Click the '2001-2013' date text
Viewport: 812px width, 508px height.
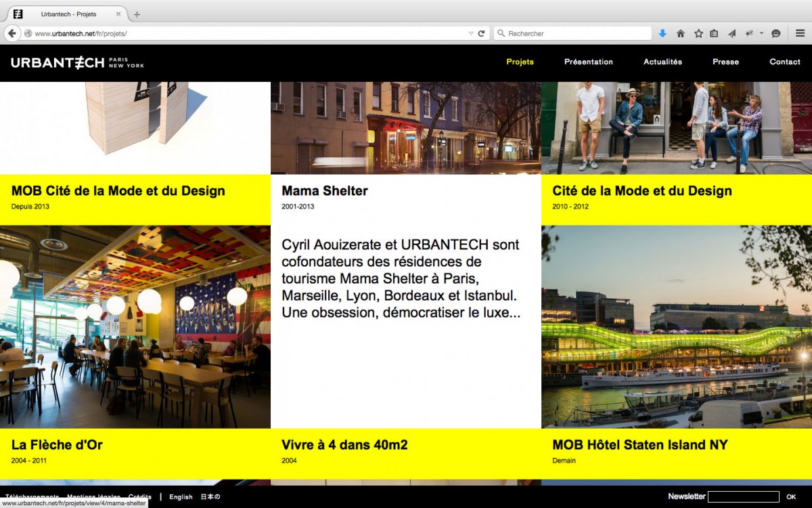click(x=298, y=207)
